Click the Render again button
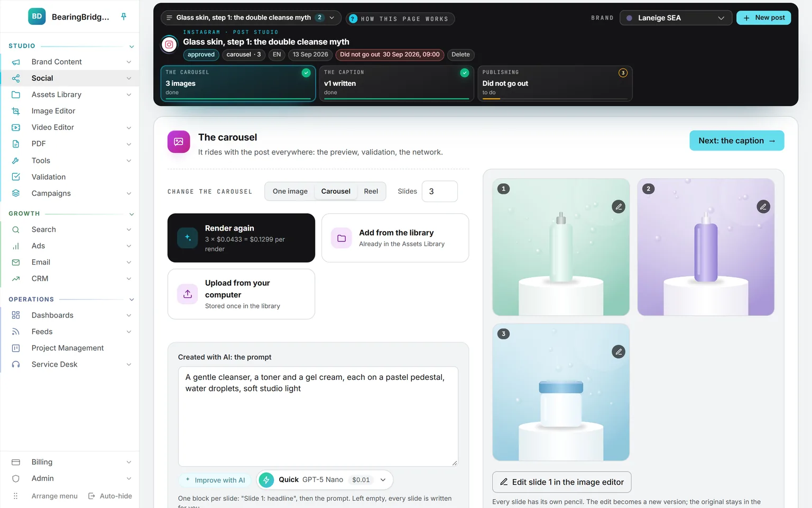 (x=241, y=238)
